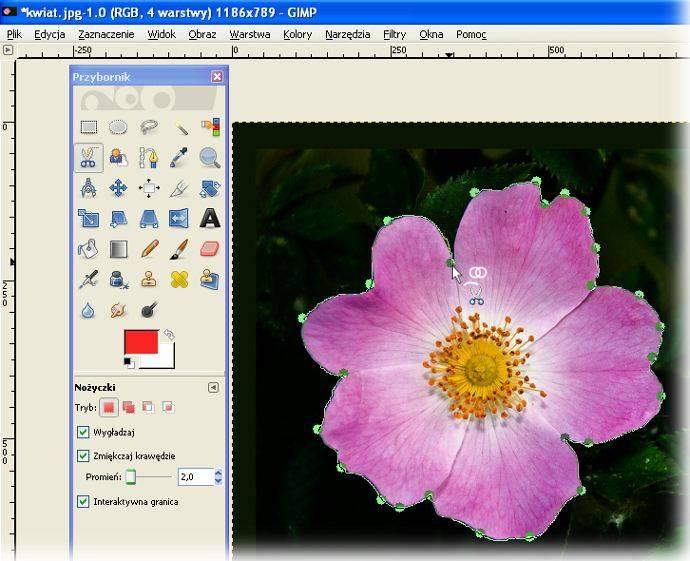Open the Edycja menu
The width and height of the screenshot is (690, 561).
click(x=50, y=34)
